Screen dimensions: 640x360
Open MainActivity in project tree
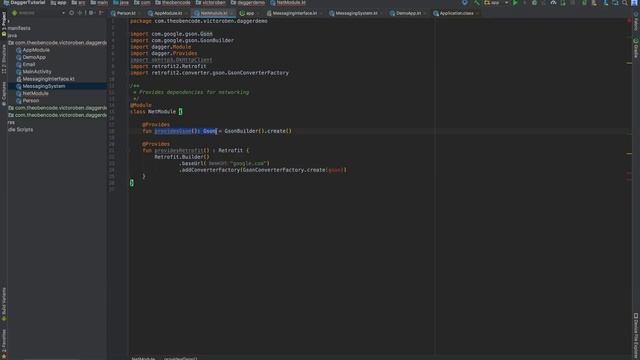(x=37, y=71)
